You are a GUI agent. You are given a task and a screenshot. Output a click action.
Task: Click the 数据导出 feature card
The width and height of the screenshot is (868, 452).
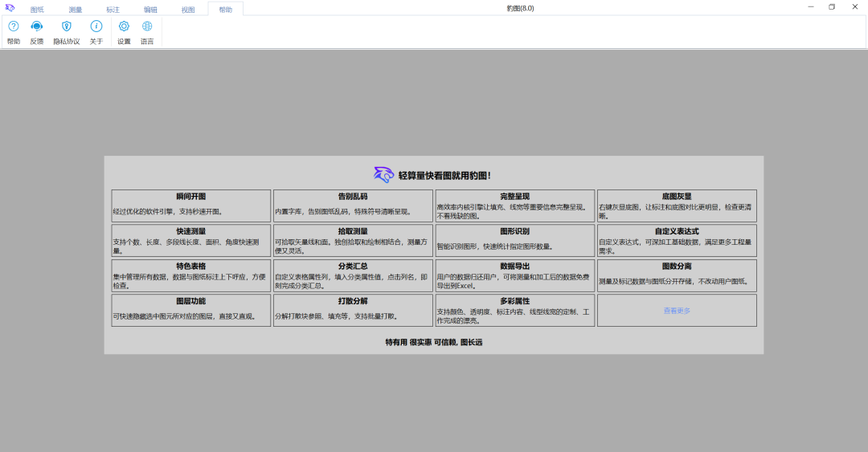515,275
